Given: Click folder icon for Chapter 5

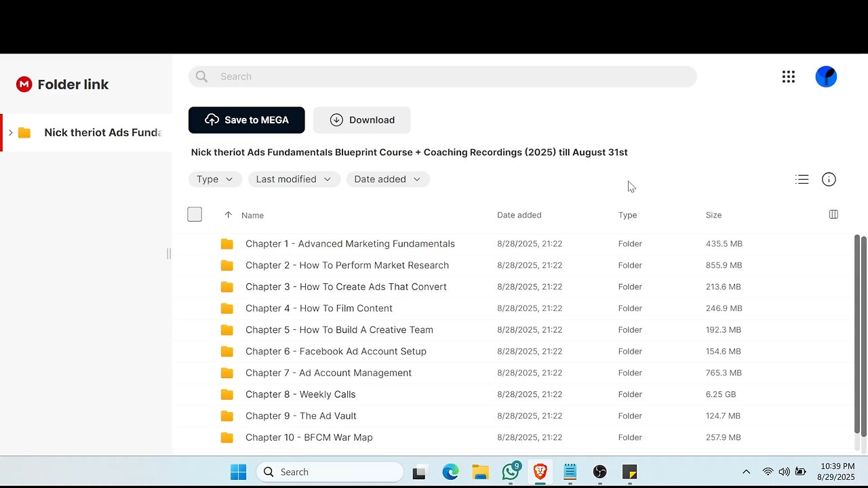Looking at the screenshot, I should point(227,330).
